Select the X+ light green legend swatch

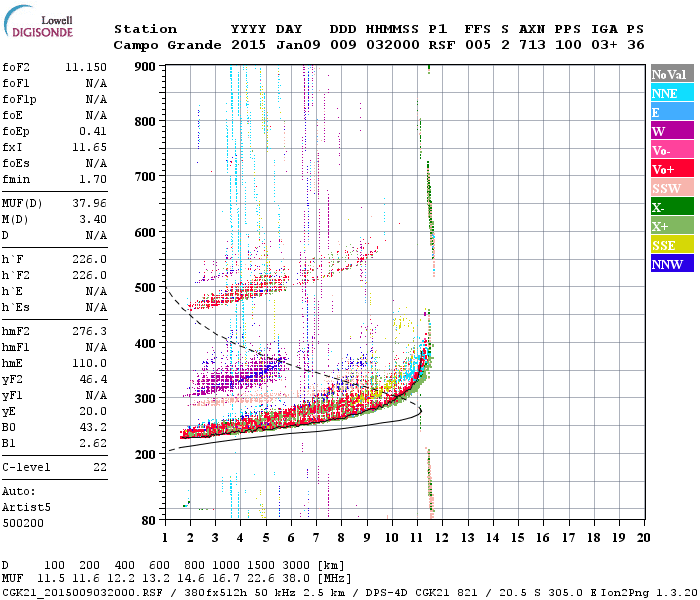coord(672,226)
